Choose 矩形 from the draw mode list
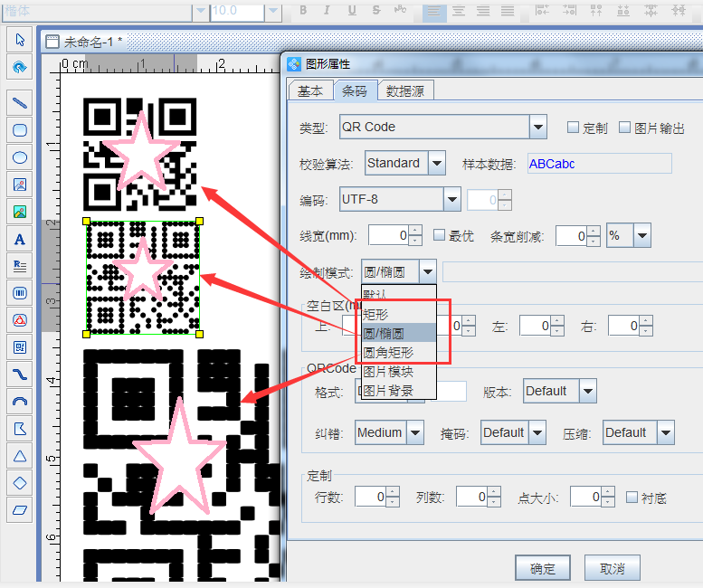This screenshot has height=588, width=703. click(399, 315)
